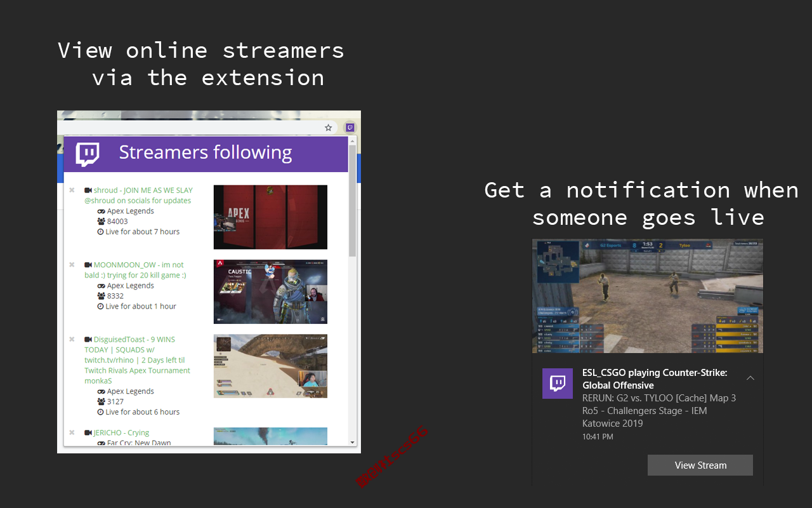Bookmark page with the star icon
This screenshot has height=508, width=812.
(329, 128)
